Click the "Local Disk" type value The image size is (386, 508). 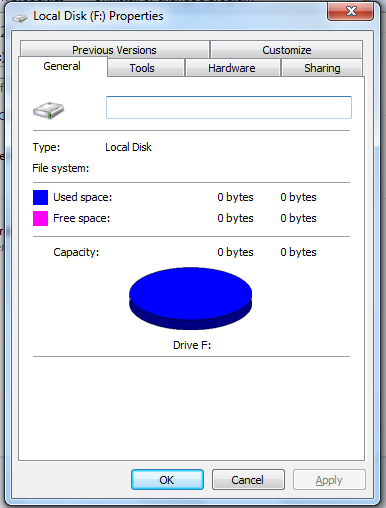(x=128, y=147)
